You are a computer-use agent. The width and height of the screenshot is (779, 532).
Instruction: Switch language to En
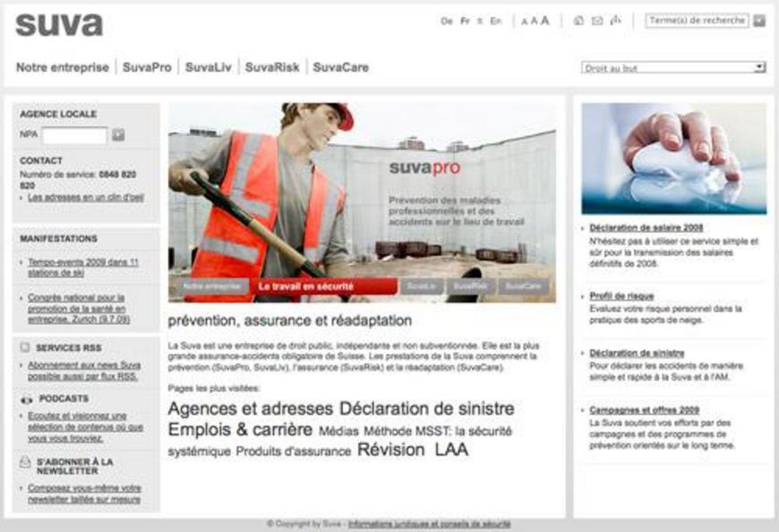point(496,21)
